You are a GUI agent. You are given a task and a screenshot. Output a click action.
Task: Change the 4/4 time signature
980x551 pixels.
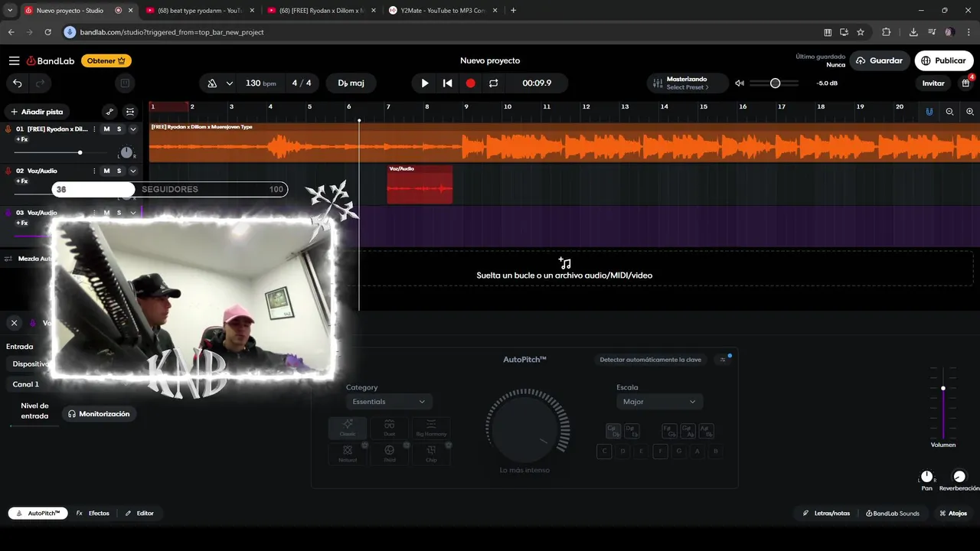coord(302,83)
